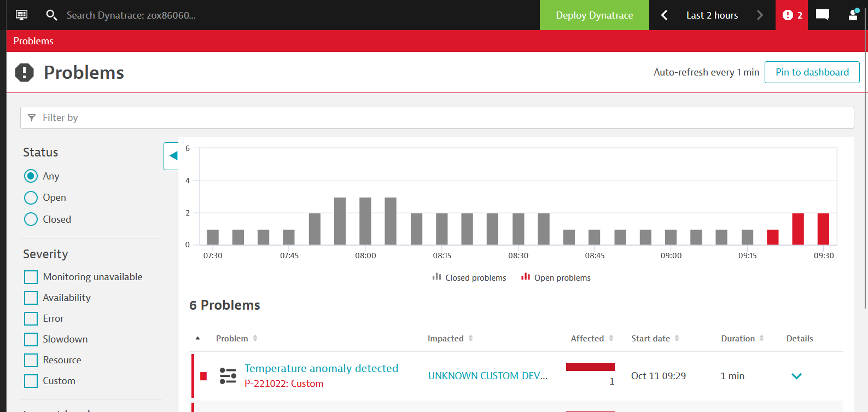Click the status column sort arrow
The width and height of the screenshot is (868, 412).
[x=198, y=338]
